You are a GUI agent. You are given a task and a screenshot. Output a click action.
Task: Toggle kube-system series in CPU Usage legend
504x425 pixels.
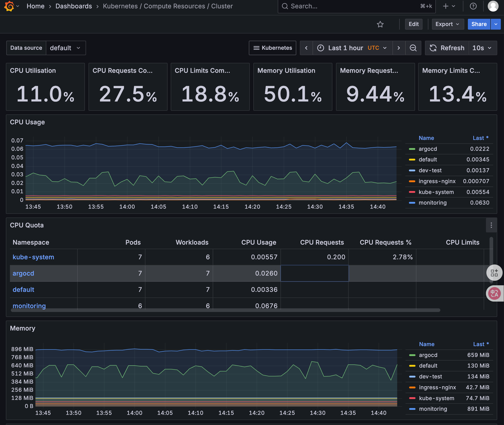(436, 192)
